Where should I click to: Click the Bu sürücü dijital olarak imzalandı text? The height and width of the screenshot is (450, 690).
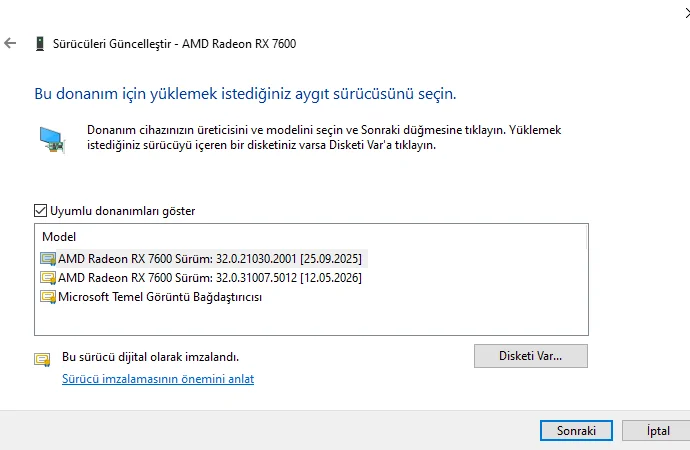pos(150,357)
